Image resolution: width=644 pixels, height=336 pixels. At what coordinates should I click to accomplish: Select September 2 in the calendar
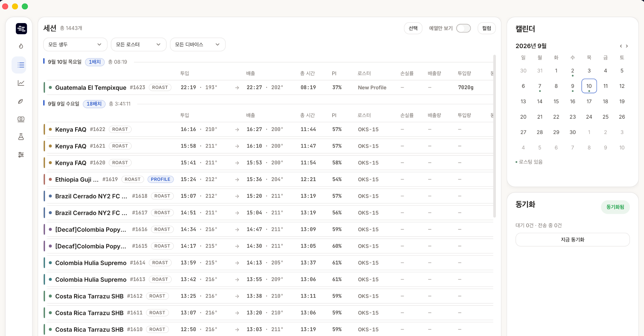pyautogui.click(x=573, y=71)
